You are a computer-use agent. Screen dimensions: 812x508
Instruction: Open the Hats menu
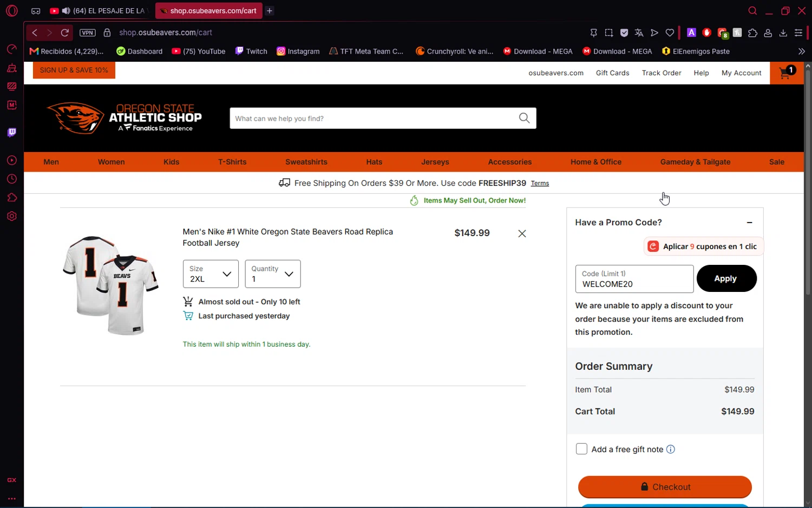[x=374, y=162]
